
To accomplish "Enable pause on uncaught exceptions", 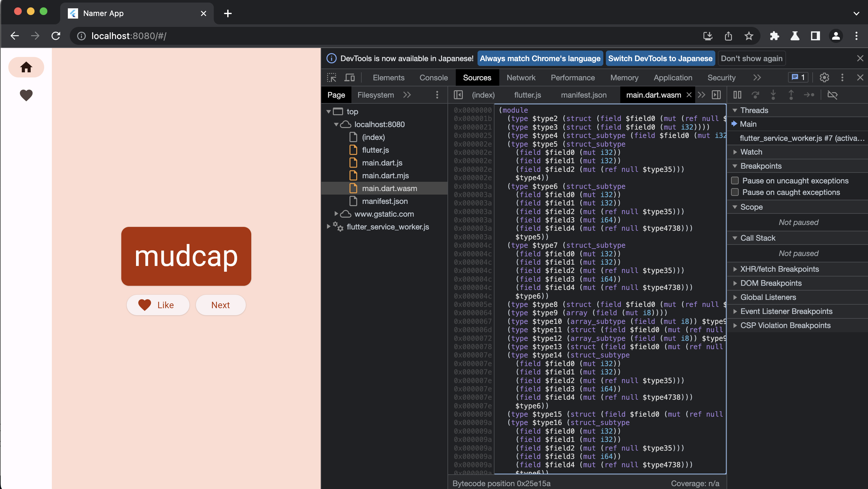I will pyautogui.click(x=735, y=180).
